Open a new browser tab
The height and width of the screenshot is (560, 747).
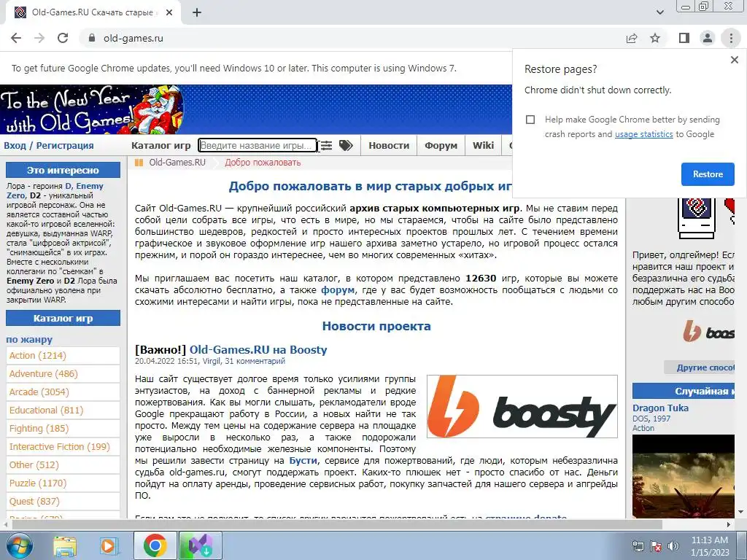[197, 12]
